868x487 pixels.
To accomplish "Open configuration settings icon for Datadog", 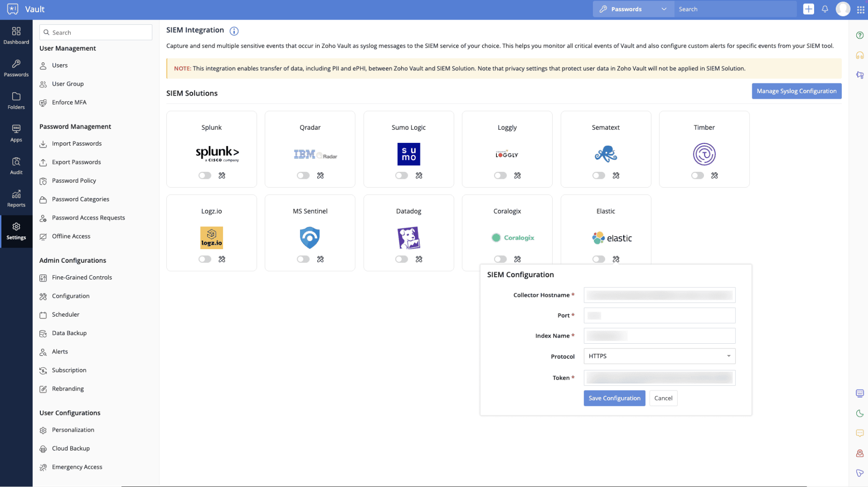I will 419,259.
